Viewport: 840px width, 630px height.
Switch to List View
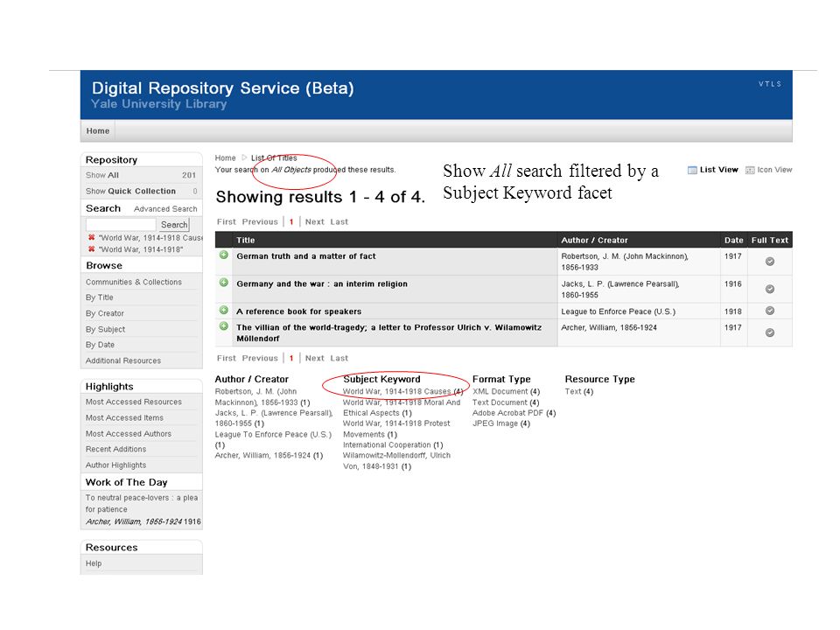point(712,170)
